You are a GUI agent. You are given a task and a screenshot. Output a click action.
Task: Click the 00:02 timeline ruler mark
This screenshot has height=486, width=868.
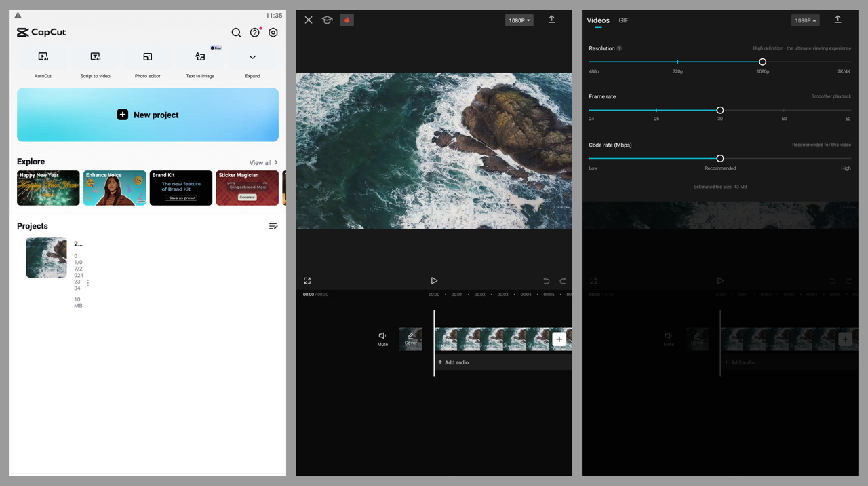(x=479, y=295)
